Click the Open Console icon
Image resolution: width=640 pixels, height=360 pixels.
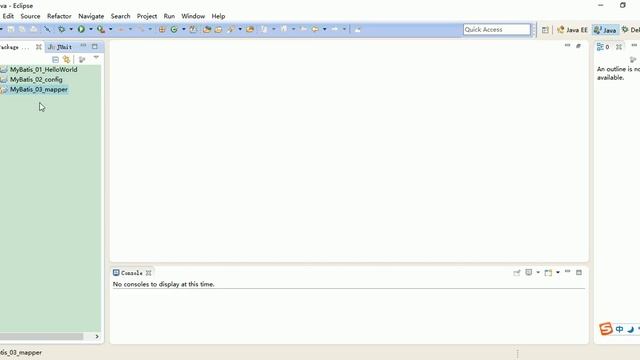tap(548, 273)
